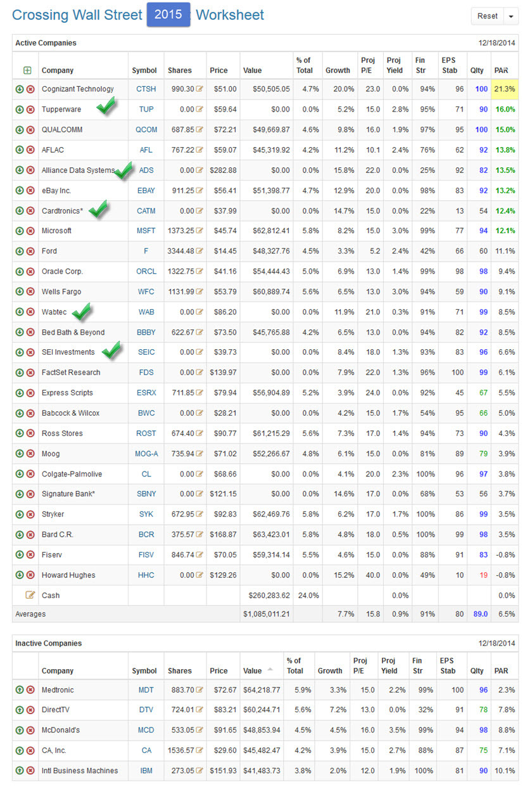This screenshot has width=532, height=787.
Task: Remove Fiserv using the red X icon
Action: [x=30, y=555]
